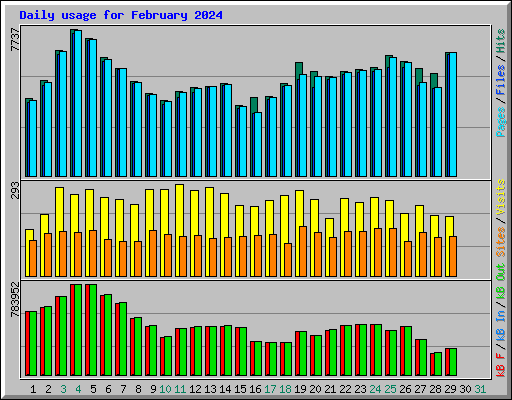Screen dimensions: 512x400
Task: Click day 5 on the date axis
Action: pos(93,389)
